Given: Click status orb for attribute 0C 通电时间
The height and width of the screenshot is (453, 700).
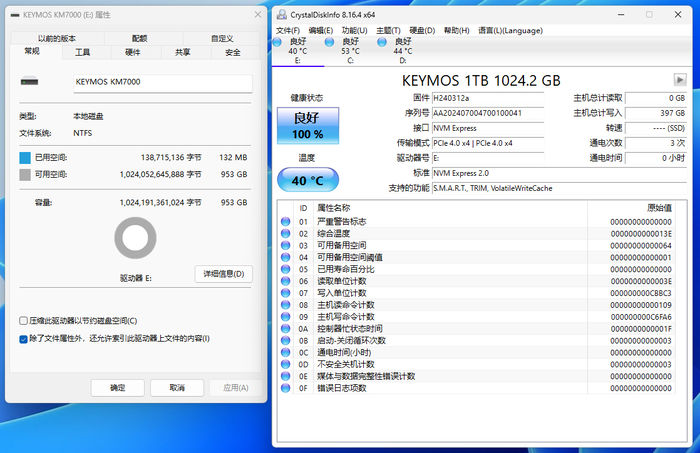Looking at the screenshot, I should pyautogui.click(x=286, y=352).
